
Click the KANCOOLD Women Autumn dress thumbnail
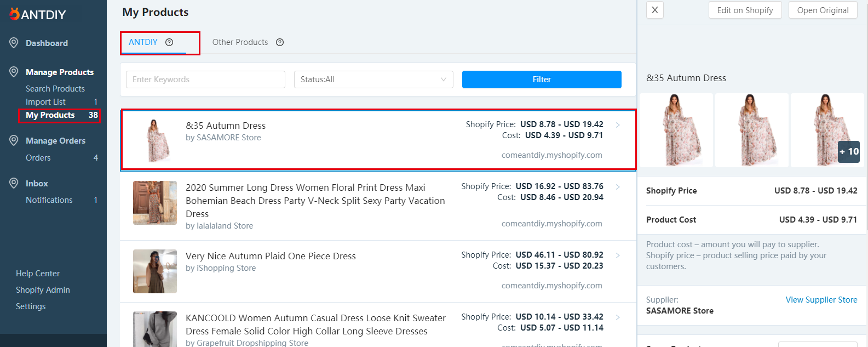coord(155,329)
